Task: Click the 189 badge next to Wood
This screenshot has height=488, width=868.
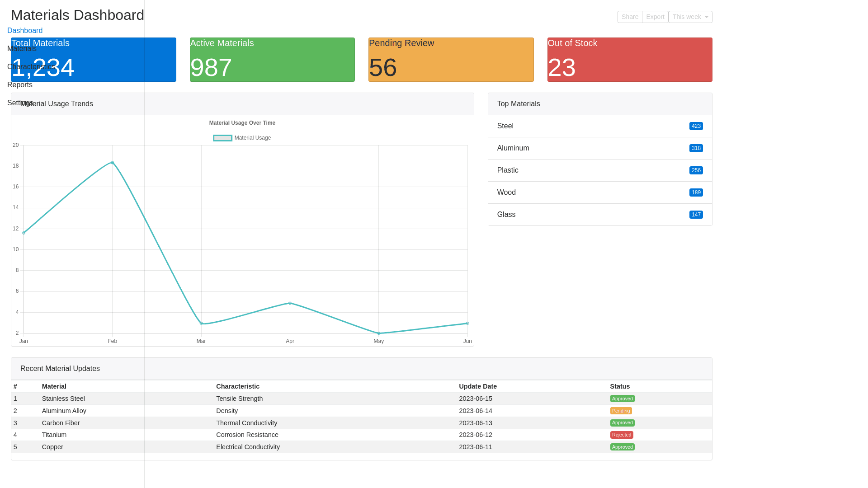Action: coord(696,193)
